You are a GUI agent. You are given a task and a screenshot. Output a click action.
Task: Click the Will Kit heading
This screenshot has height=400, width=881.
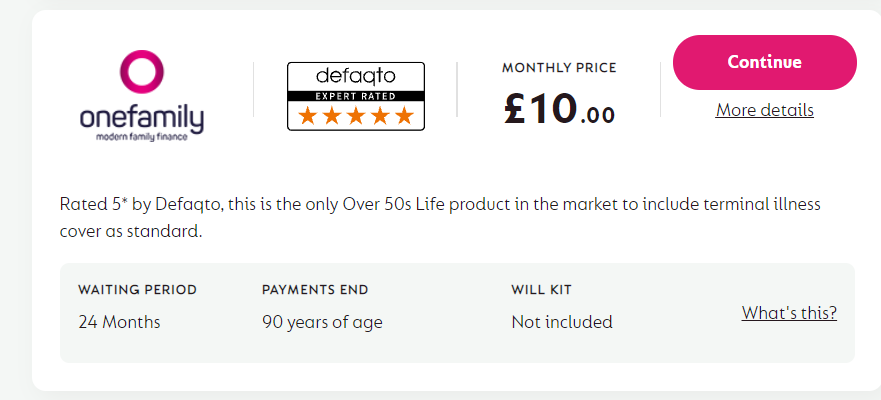(x=541, y=290)
